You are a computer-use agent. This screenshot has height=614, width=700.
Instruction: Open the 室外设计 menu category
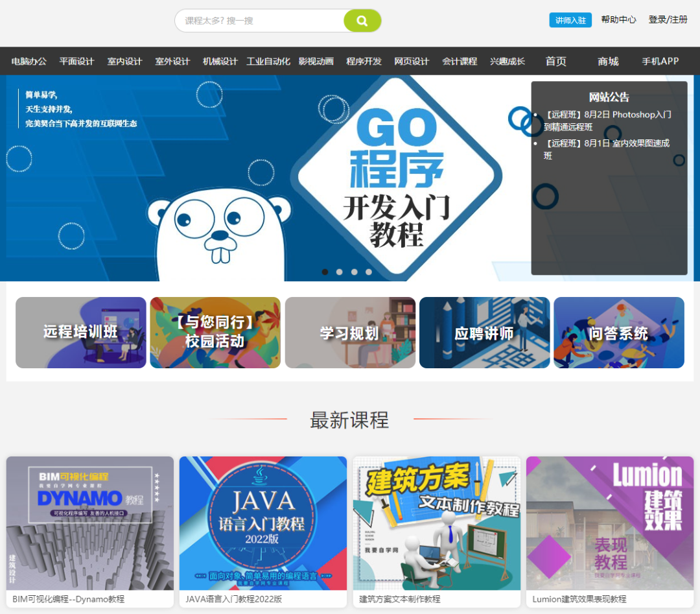(x=172, y=61)
